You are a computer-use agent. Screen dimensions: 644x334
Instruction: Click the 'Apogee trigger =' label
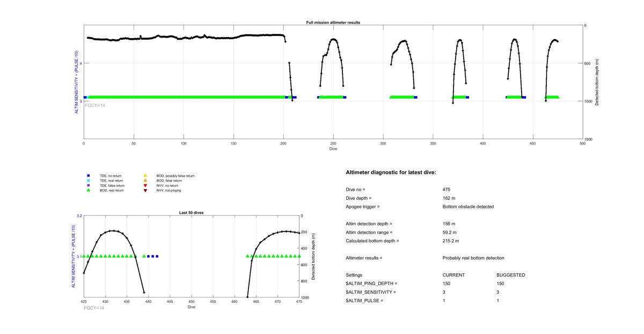363,207
